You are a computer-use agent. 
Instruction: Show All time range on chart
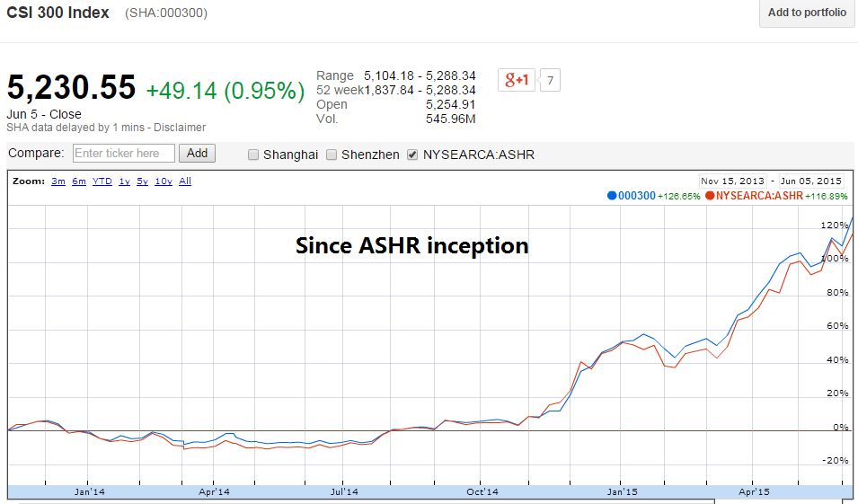click(x=185, y=181)
